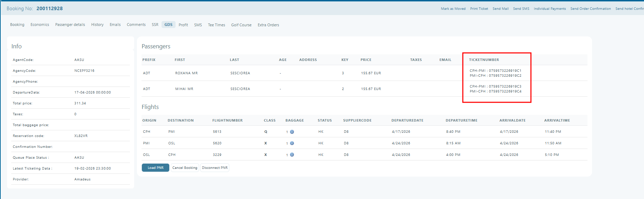Open Individual Payments link
The width and height of the screenshot is (644, 199).
pos(550,9)
